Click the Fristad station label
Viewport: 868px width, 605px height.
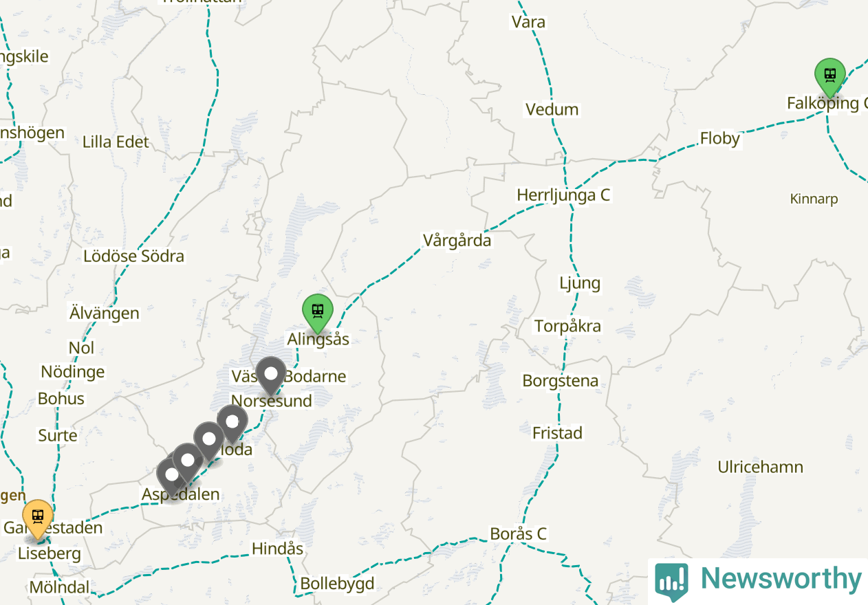[557, 433]
